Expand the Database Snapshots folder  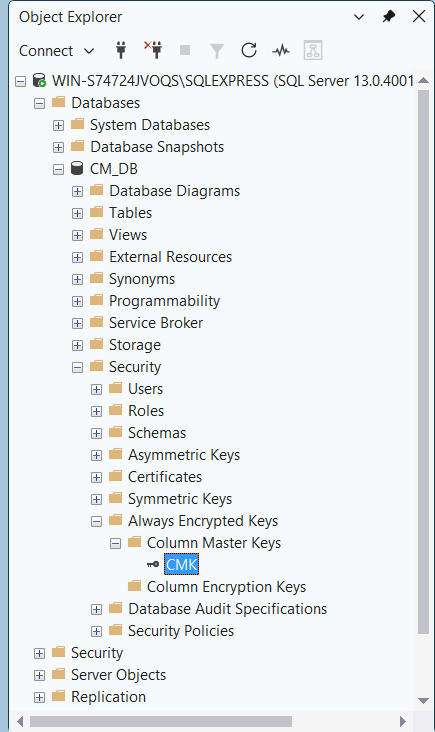(58, 148)
